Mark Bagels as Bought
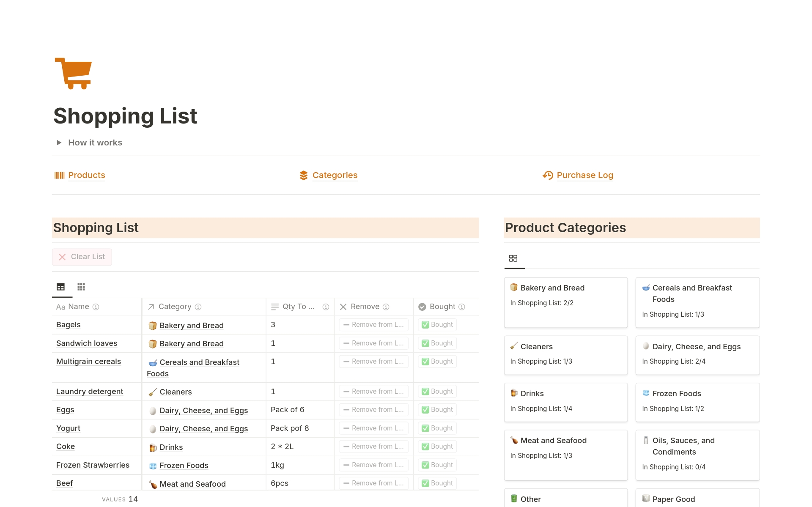Viewport: 812px width, 507px height. [437, 325]
